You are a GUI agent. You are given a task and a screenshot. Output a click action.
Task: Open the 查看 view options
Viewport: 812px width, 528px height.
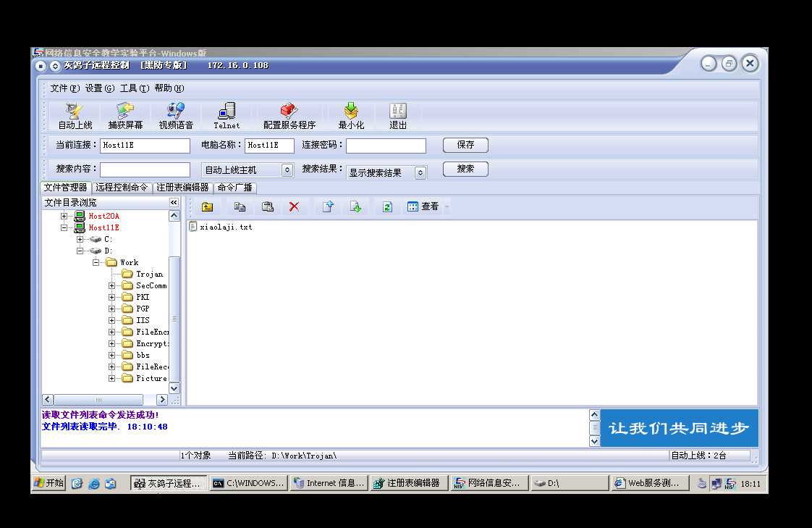pos(423,206)
